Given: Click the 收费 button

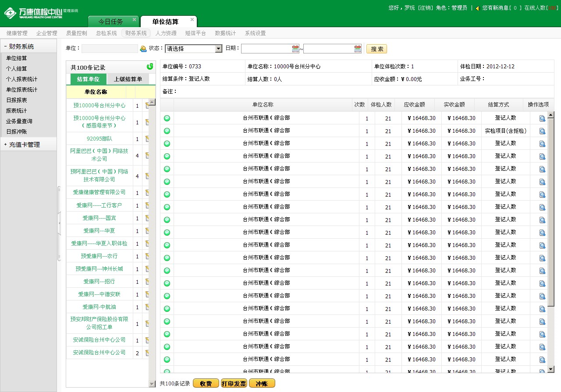Looking at the screenshot, I should (206, 384).
